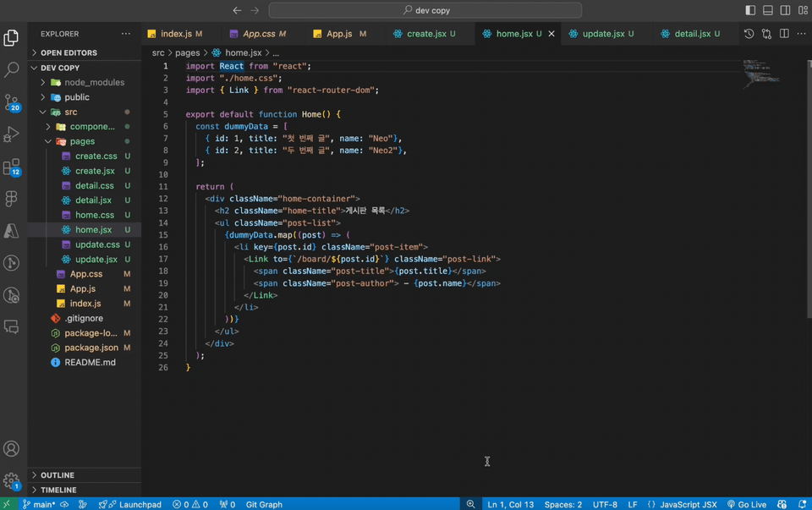Image resolution: width=812 pixels, height=510 pixels.
Task: Open Source Control with 20 pending changes
Action: (x=11, y=102)
